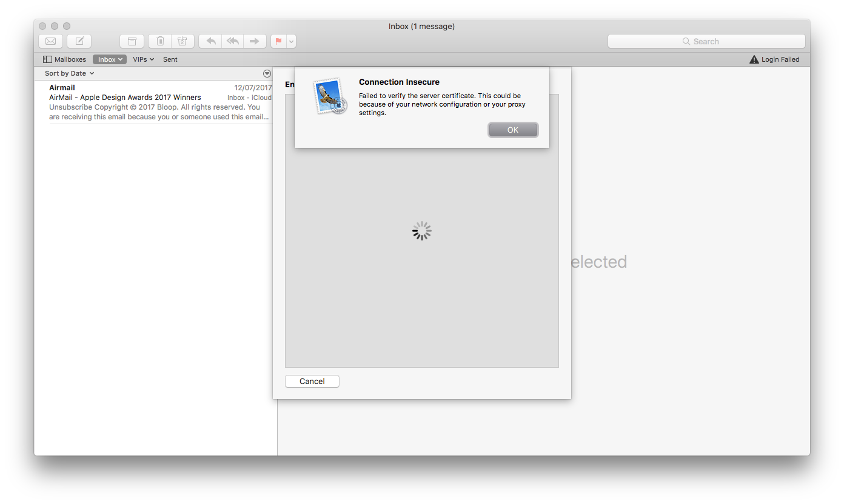844x504 pixels.
Task: Cancel the loading dialog
Action: tap(312, 381)
